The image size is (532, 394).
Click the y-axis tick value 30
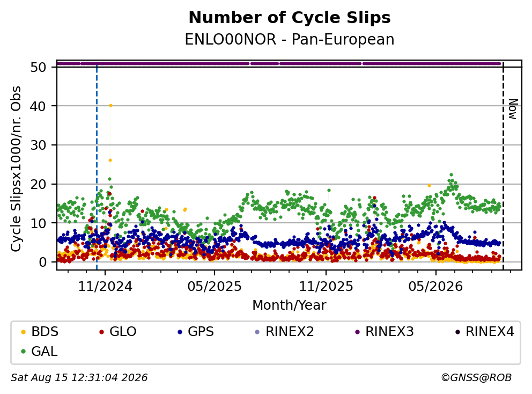coord(38,145)
